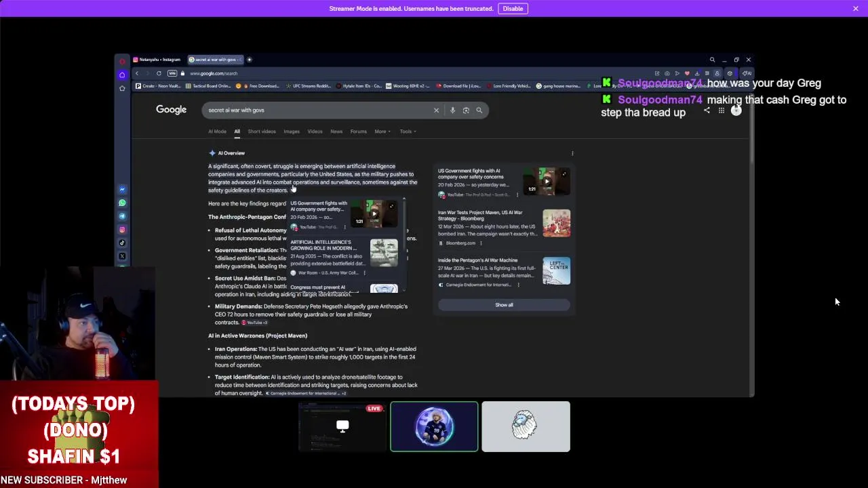
Task: Open the Wooting 60HE bookmark
Action: (409, 86)
